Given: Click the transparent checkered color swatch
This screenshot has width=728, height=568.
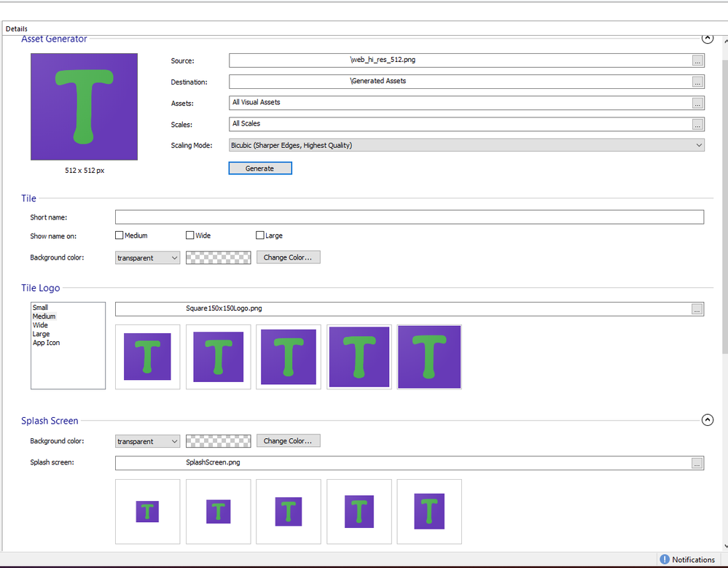Looking at the screenshot, I should coord(218,257).
